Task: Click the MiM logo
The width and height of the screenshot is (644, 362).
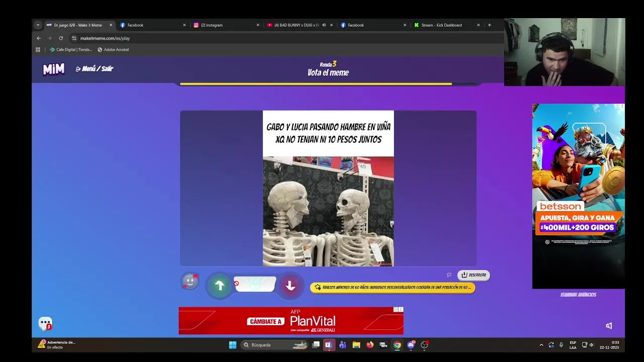Action: click(x=54, y=69)
